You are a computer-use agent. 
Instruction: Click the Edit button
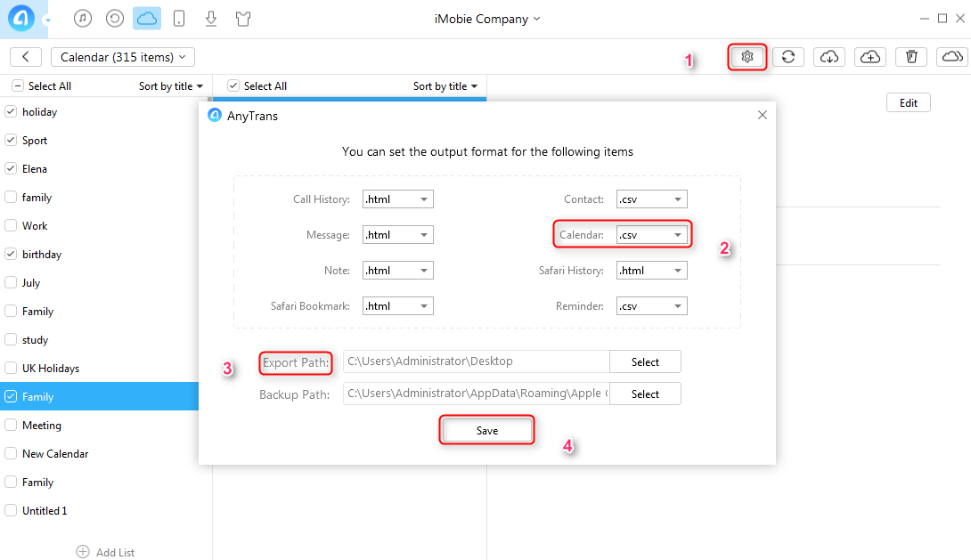pos(909,102)
